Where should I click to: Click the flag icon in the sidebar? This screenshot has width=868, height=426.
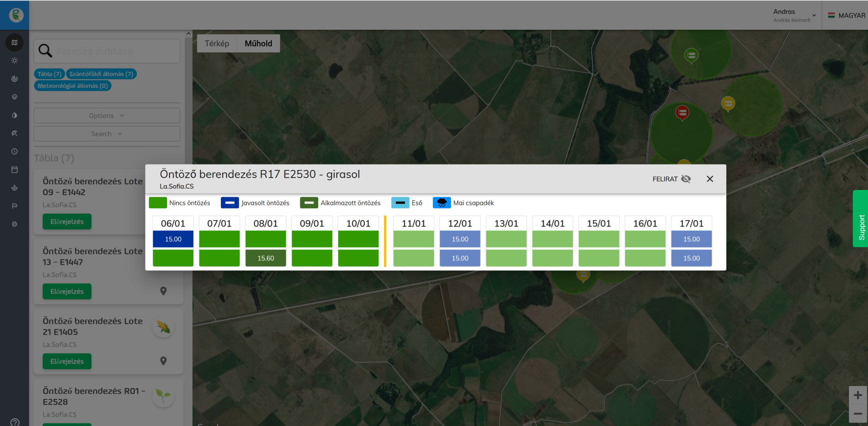(14, 206)
